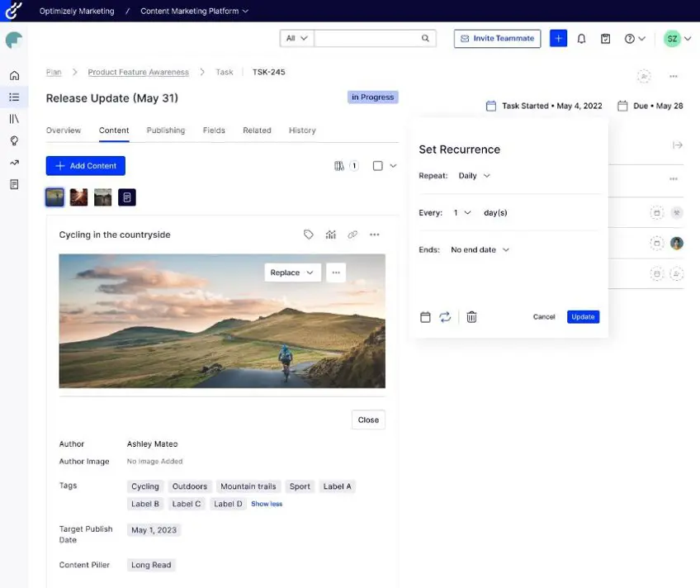This screenshot has height=588, width=700.
Task: Open the SZ user account menu
Action: coord(677,39)
